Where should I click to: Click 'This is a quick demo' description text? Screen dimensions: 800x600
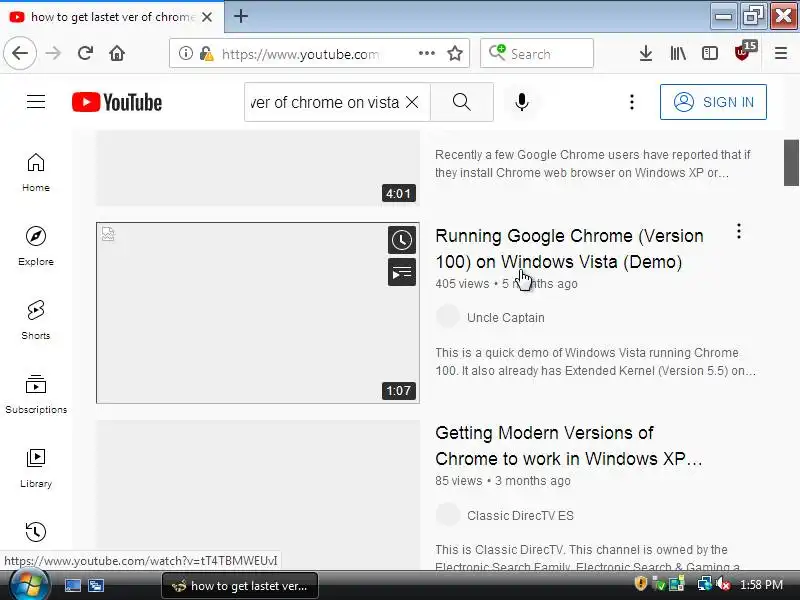tap(595, 361)
